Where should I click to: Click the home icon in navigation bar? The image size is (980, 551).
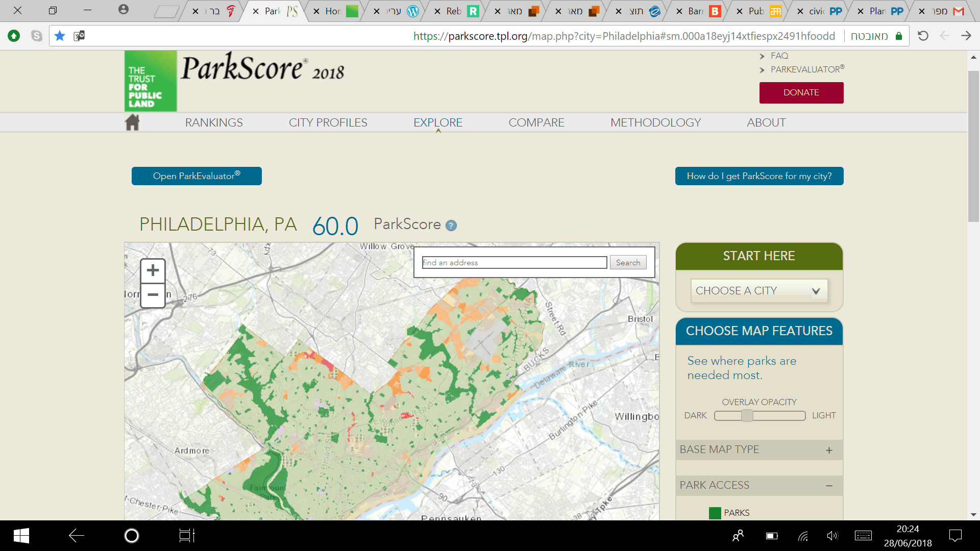click(132, 122)
